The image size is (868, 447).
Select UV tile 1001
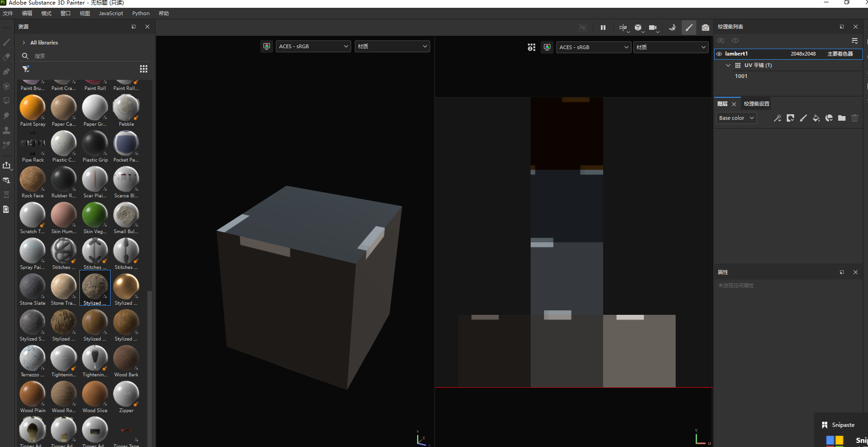[741, 76]
